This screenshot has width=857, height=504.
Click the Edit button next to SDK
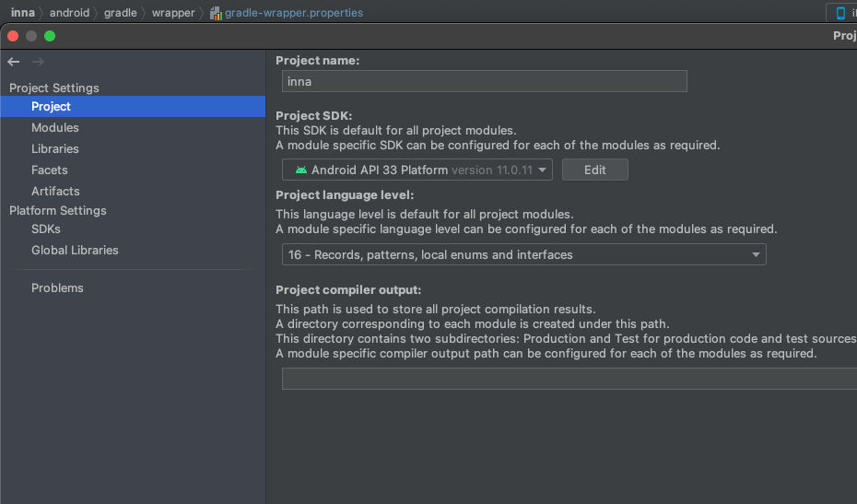point(594,170)
